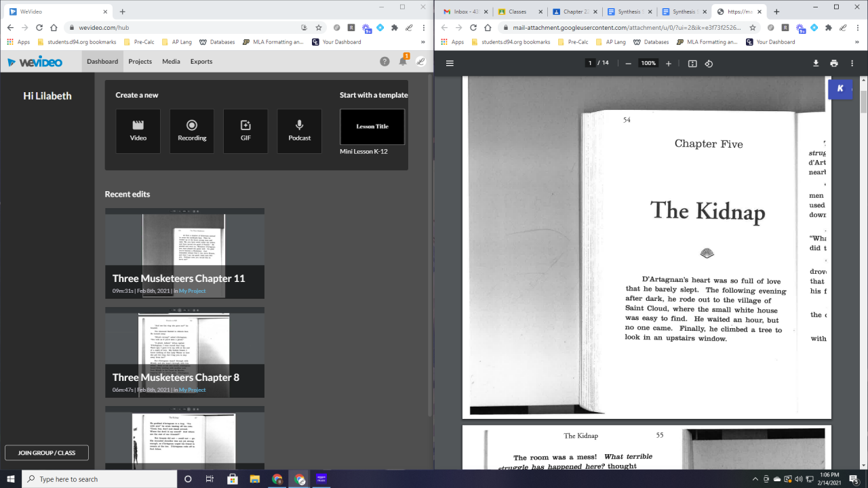Reload the PDF attachment page
This screenshot has height=488, width=868.
tap(473, 28)
